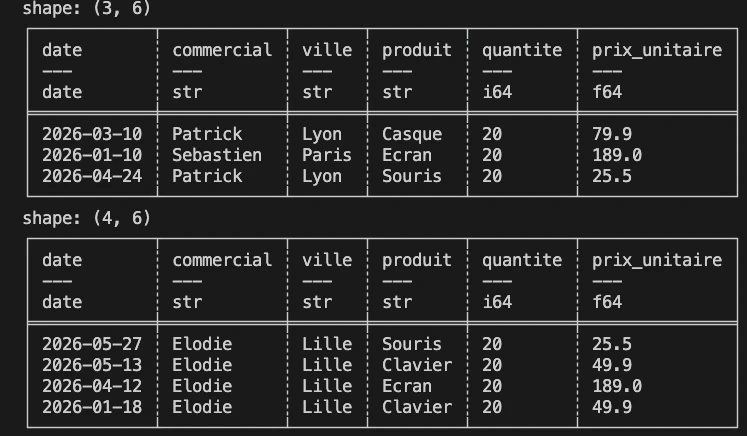Click the date 2026-03-10 cell
The width and height of the screenshot is (747, 436).
tap(92, 134)
